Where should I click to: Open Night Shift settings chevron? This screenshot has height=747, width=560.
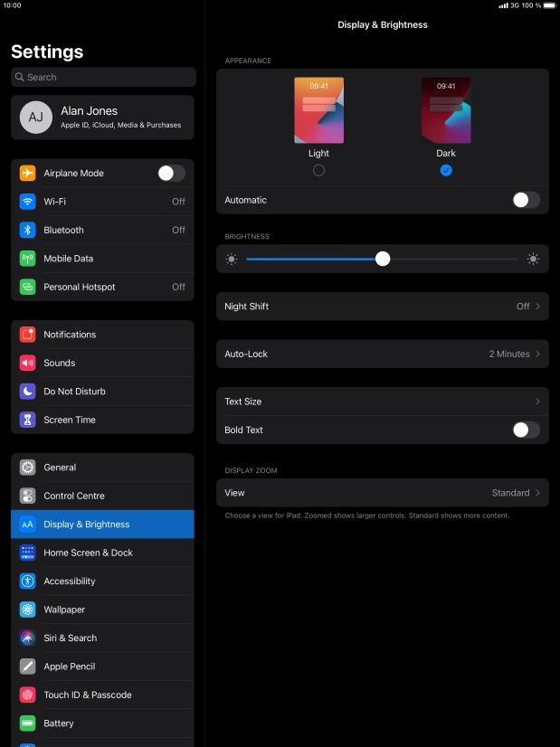[537, 307]
